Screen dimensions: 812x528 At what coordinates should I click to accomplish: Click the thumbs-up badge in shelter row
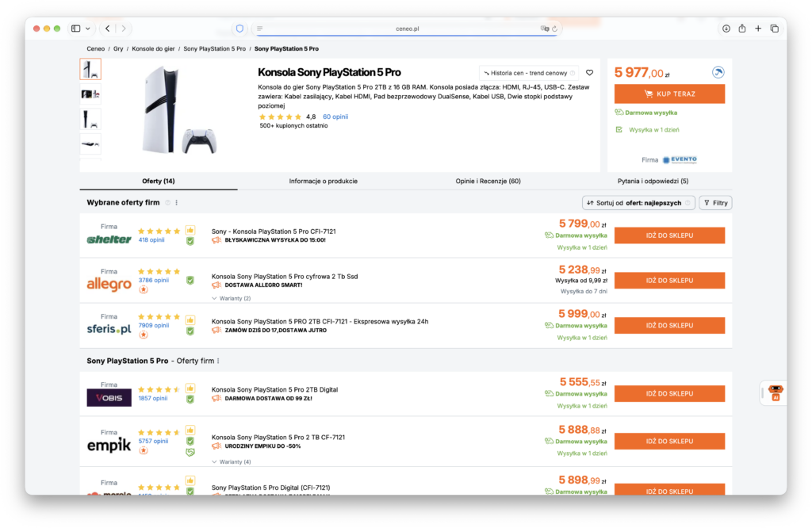(x=190, y=230)
